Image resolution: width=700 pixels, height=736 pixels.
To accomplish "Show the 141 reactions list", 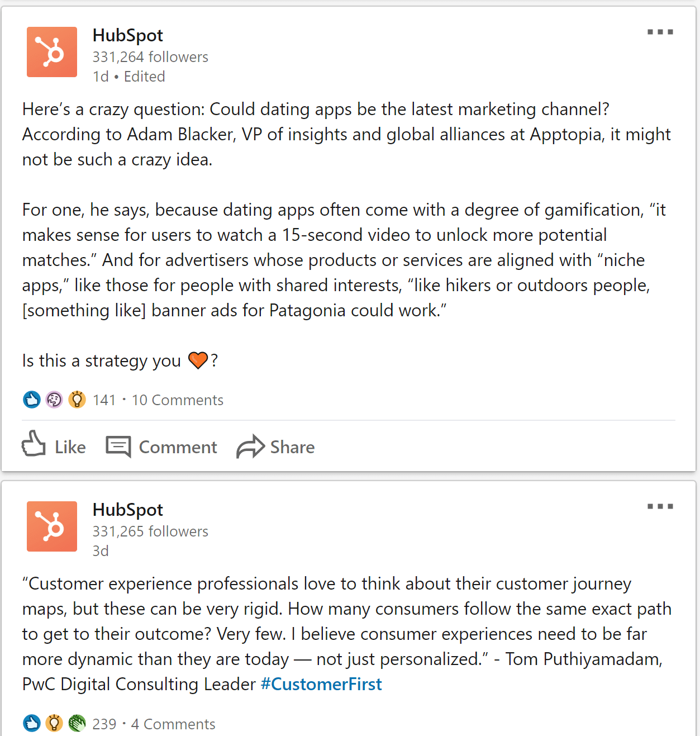I will pyautogui.click(x=104, y=400).
